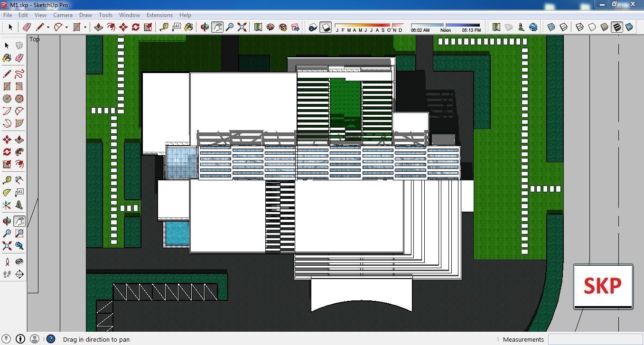
Task: Open model credits info status icon
Action: tap(20, 339)
